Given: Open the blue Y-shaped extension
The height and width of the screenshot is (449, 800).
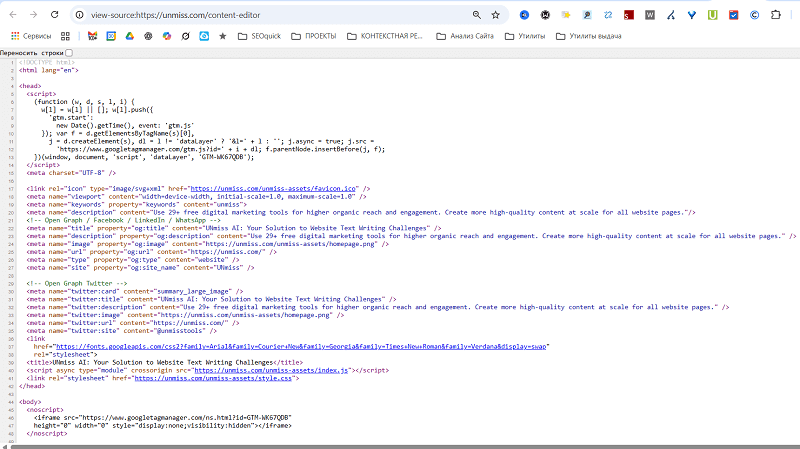Looking at the screenshot, I should 692,15.
